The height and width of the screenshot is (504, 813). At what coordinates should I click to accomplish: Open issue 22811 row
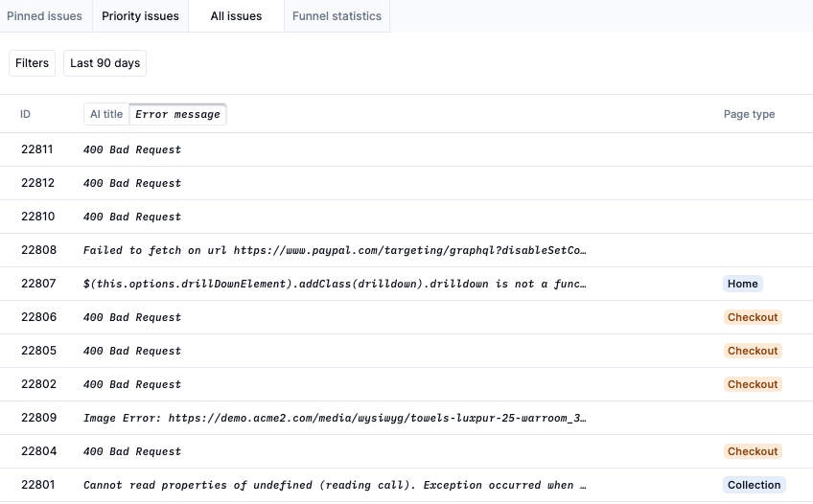[131, 149]
